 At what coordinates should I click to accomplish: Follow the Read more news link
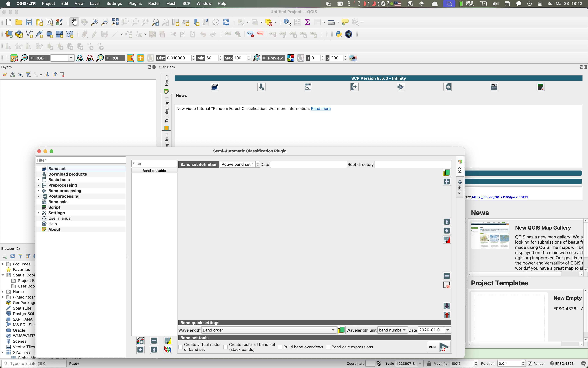click(320, 109)
